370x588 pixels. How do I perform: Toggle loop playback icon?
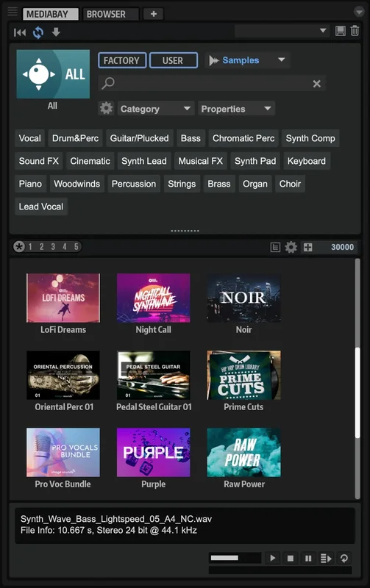coord(344,559)
